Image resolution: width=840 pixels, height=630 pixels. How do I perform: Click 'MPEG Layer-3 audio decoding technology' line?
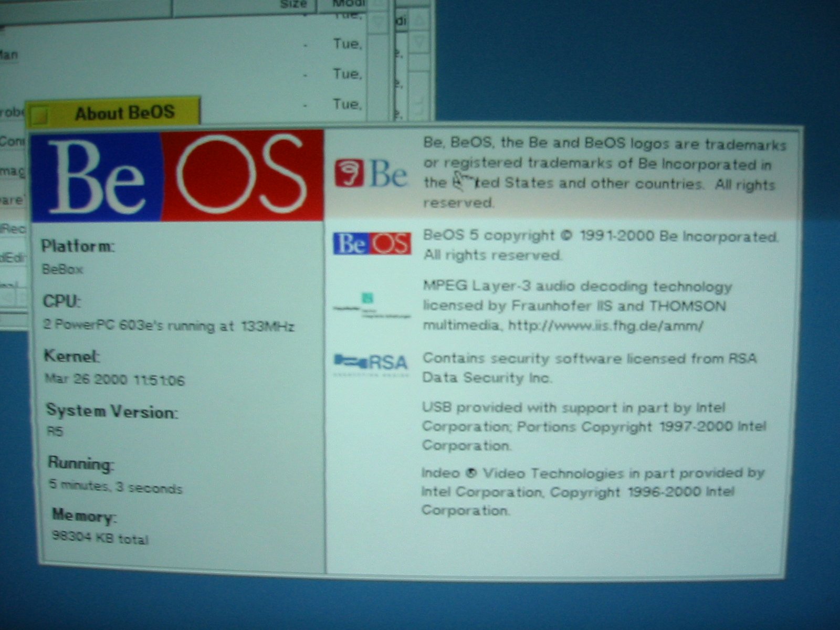click(577, 287)
